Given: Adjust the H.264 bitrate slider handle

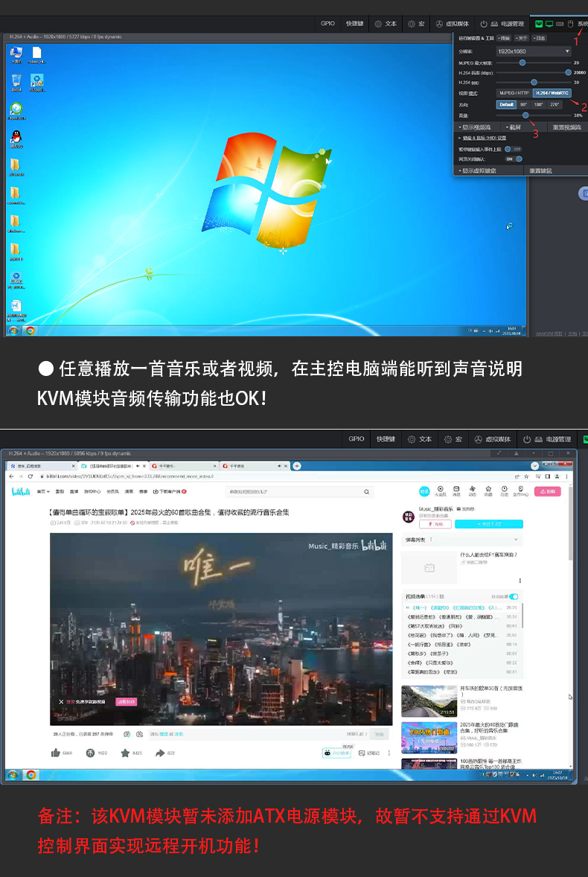Looking at the screenshot, I should 568,72.
